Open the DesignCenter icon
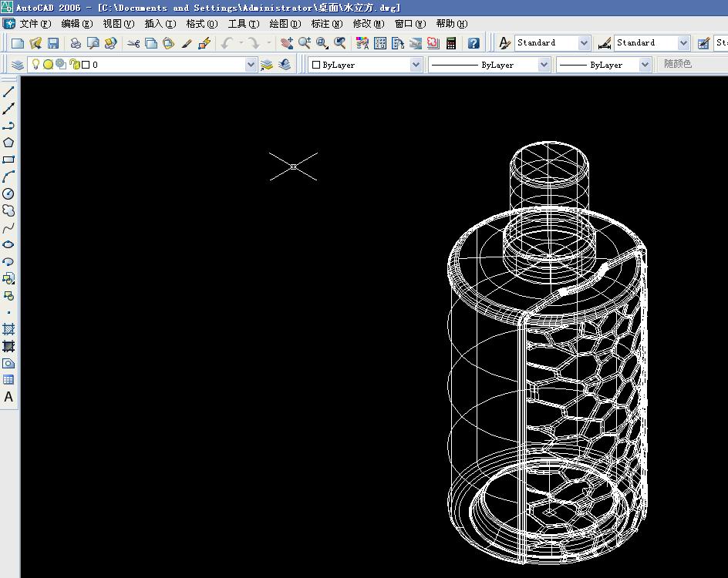The height and width of the screenshot is (578, 728). 379,43
